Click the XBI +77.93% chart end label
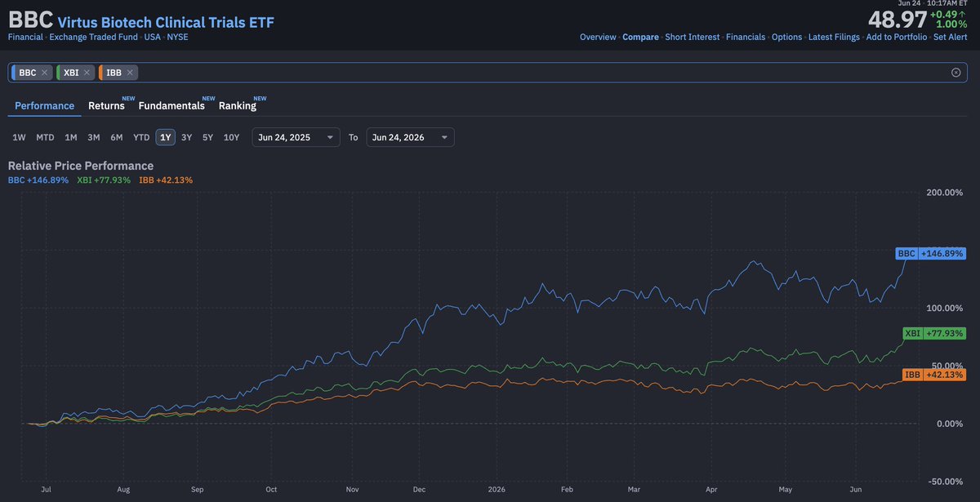The height and width of the screenshot is (502, 980). (x=934, y=333)
